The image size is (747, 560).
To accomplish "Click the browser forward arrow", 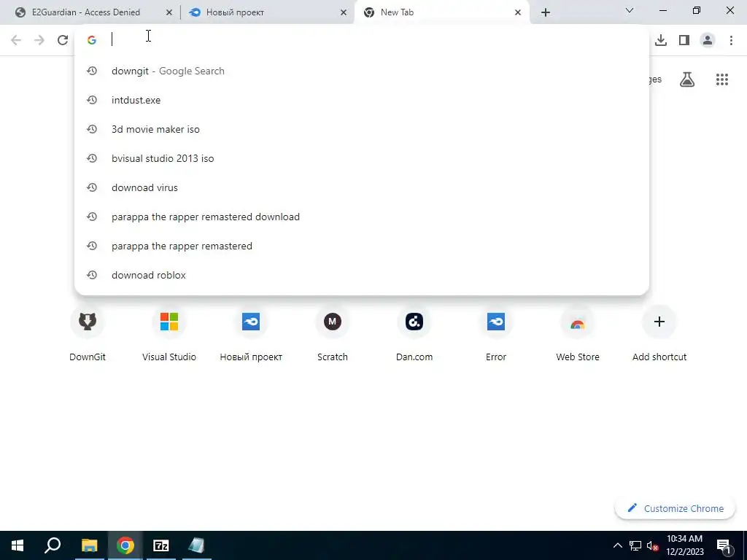I will (39, 40).
